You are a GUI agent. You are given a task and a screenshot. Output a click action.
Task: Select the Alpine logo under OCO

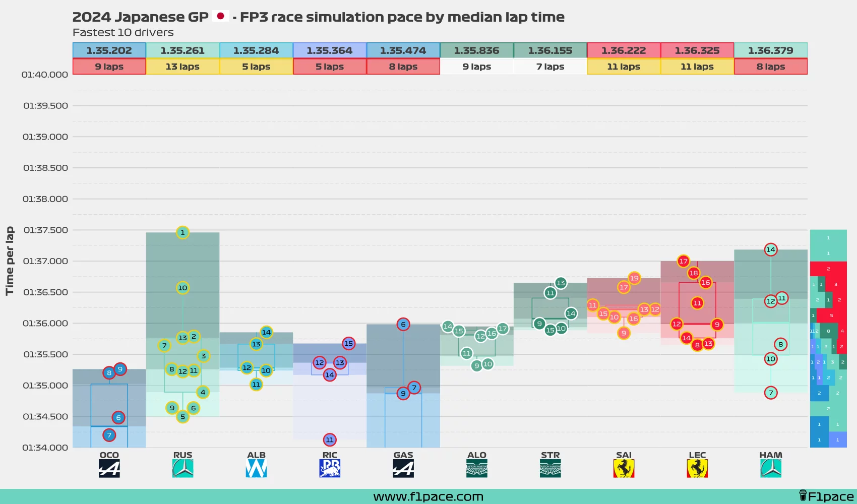[109, 467]
